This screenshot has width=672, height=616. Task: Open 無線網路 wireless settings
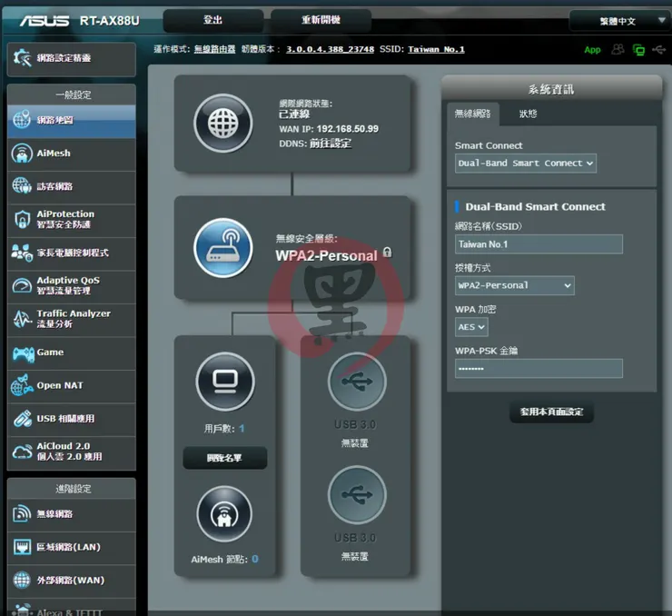point(72,514)
